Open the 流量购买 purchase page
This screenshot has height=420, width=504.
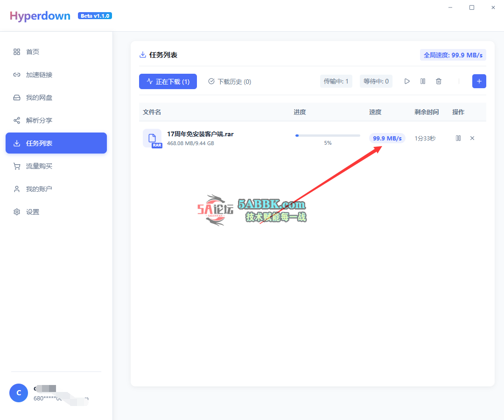pyautogui.click(x=39, y=166)
